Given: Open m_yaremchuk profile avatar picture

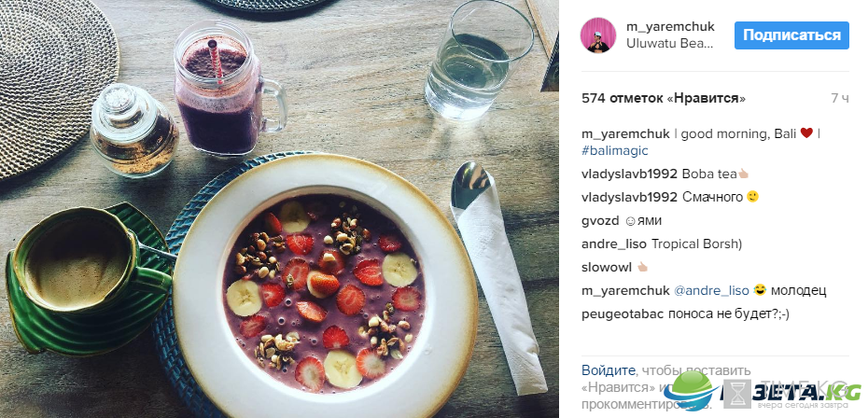Looking at the screenshot, I should pos(598,35).
